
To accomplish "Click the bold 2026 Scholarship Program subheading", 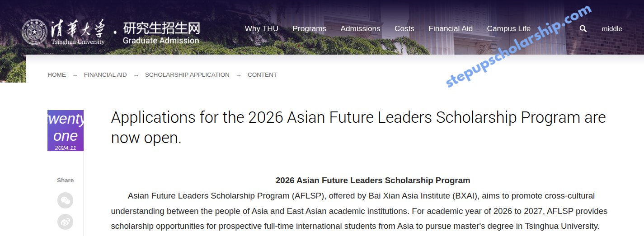I will (x=373, y=180).
